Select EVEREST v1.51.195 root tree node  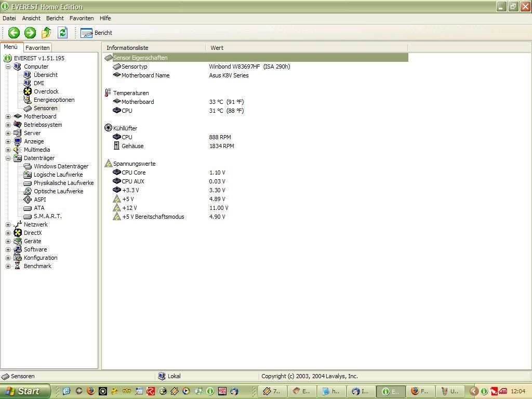pyautogui.click(x=39, y=58)
